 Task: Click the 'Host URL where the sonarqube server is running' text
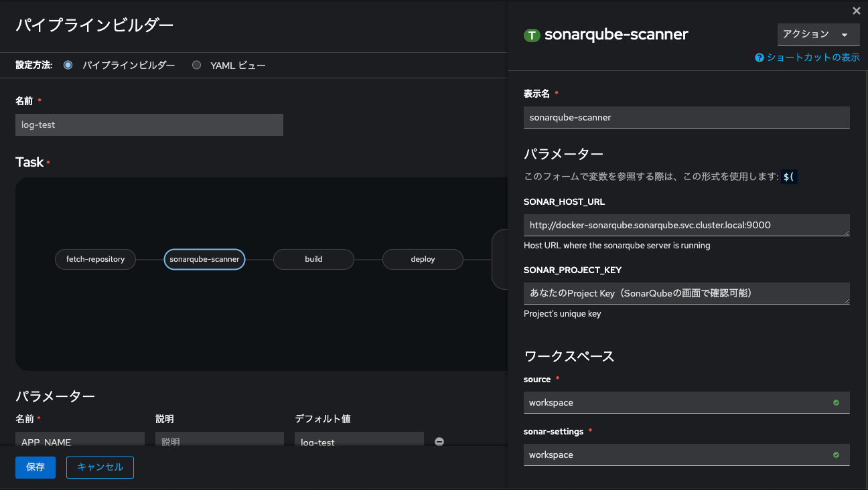pos(617,246)
